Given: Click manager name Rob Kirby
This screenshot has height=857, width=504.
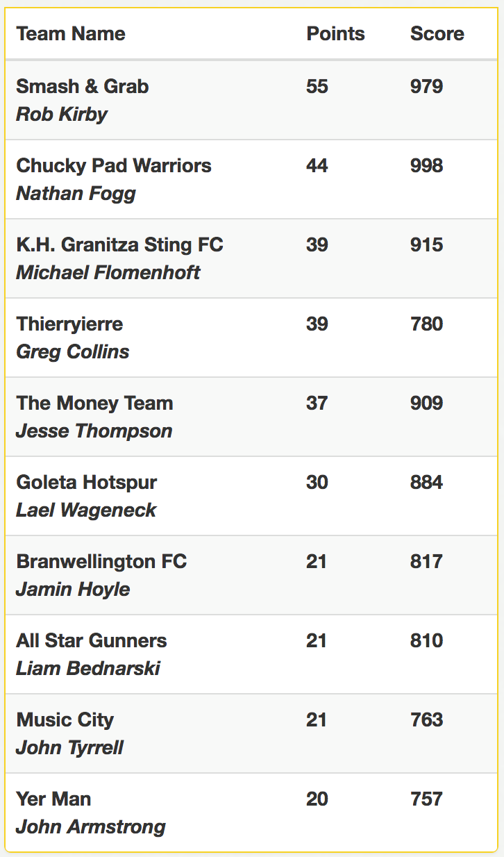Looking at the screenshot, I should [x=62, y=114].
